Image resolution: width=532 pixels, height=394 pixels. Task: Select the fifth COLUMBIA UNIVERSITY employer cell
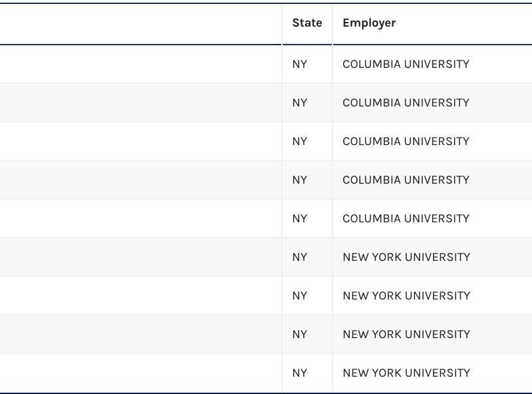[406, 218]
